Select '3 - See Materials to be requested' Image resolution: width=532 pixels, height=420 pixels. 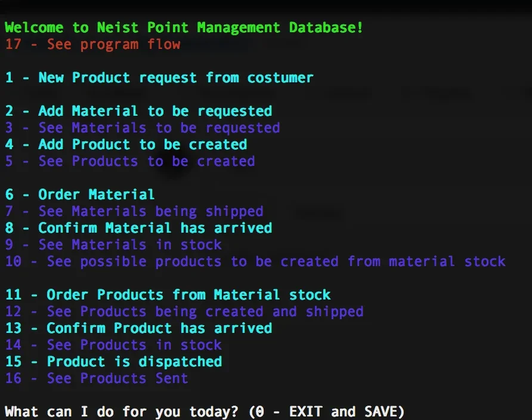coord(143,128)
